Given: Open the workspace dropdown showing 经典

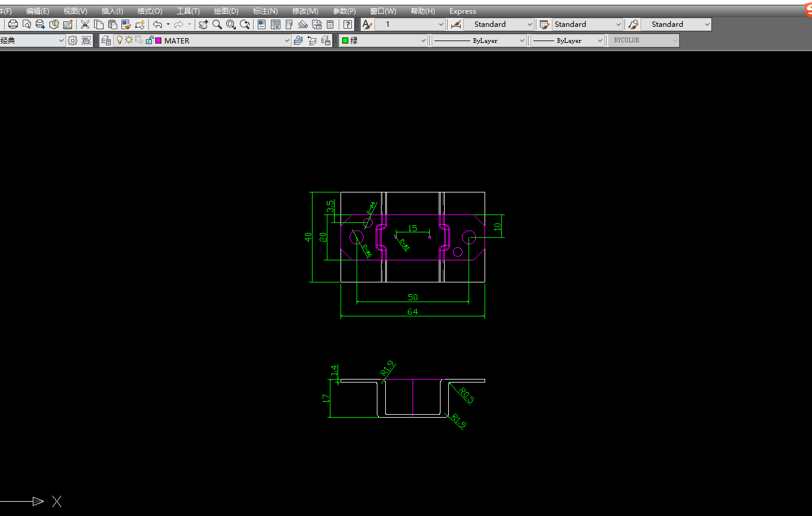Looking at the screenshot, I should 61,41.
